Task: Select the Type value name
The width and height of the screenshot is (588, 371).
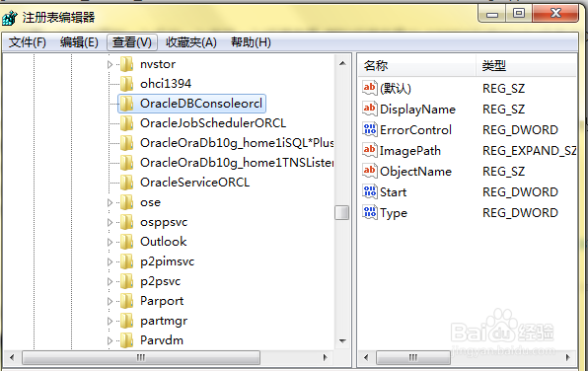Action: [x=394, y=213]
